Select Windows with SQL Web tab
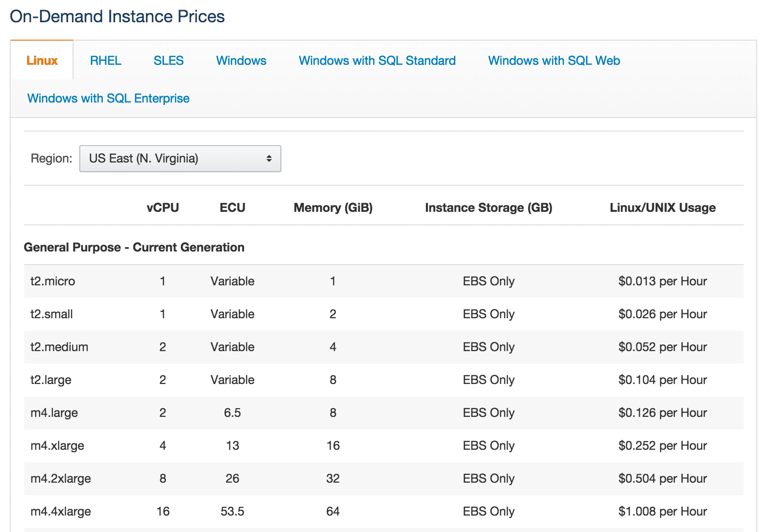The height and width of the screenshot is (532, 762). coord(554,60)
